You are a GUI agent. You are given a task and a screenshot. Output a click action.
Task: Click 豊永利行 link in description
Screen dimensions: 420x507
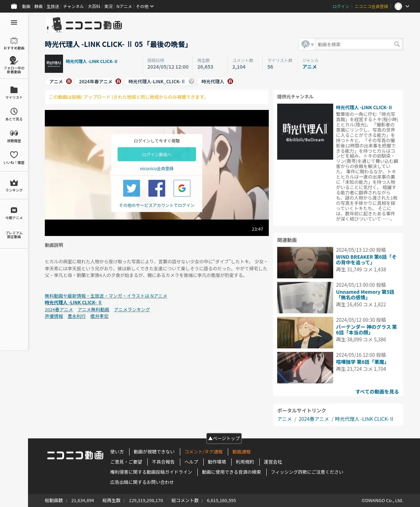click(77, 316)
